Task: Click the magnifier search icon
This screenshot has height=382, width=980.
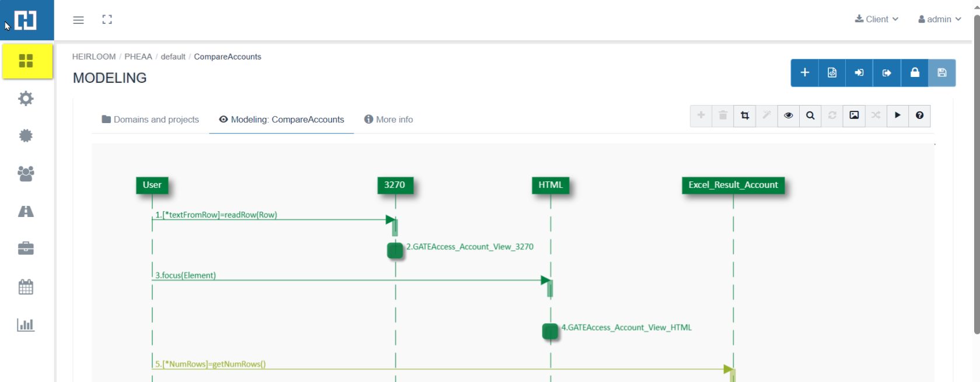Action: click(x=810, y=115)
